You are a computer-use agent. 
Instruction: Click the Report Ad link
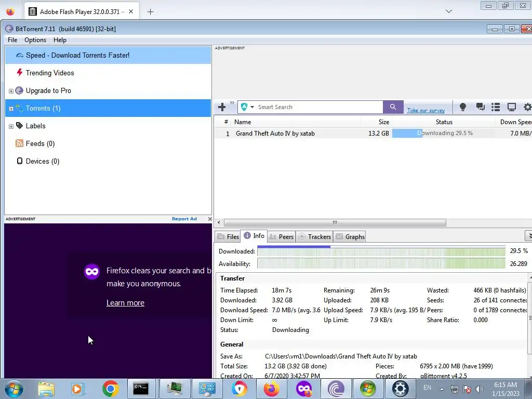(184, 219)
